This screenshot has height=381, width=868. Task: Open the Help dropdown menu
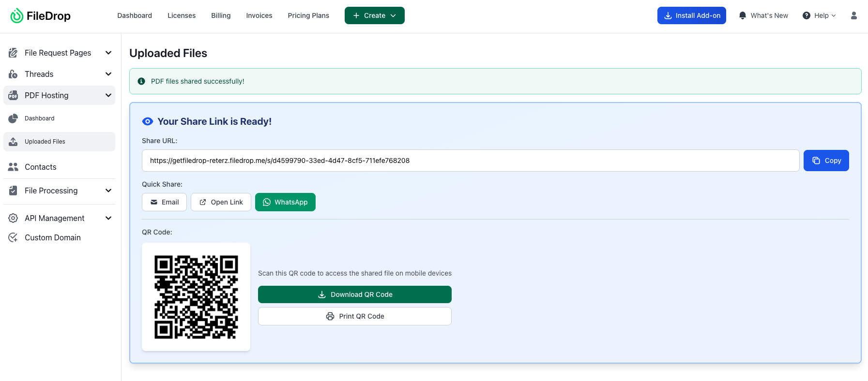pyautogui.click(x=819, y=15)
